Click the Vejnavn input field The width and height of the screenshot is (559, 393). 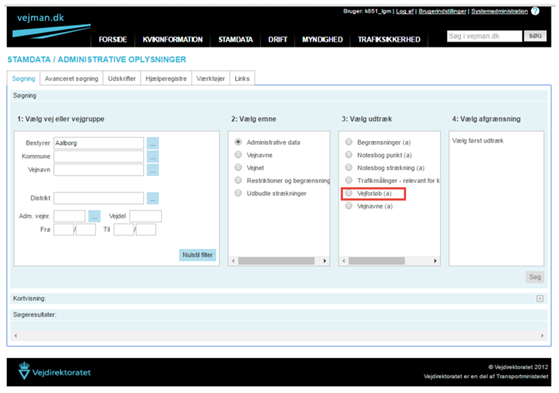[98, 170]
